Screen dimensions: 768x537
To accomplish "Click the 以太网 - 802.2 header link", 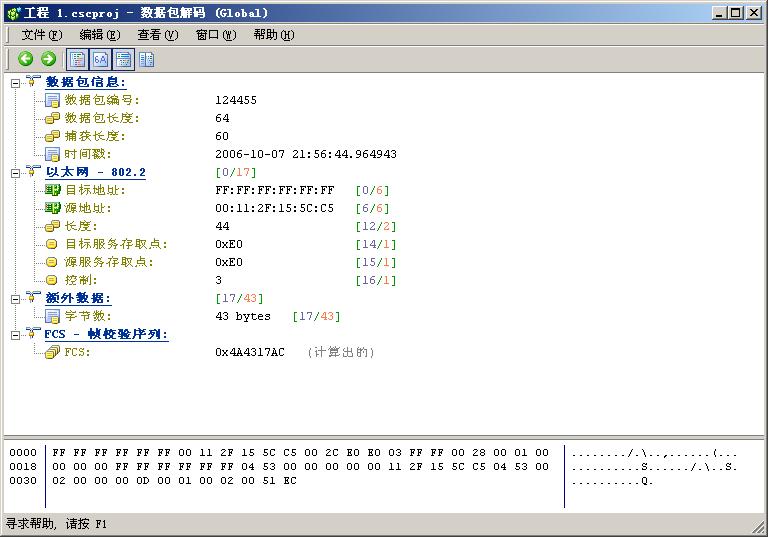I will point(96,172).
